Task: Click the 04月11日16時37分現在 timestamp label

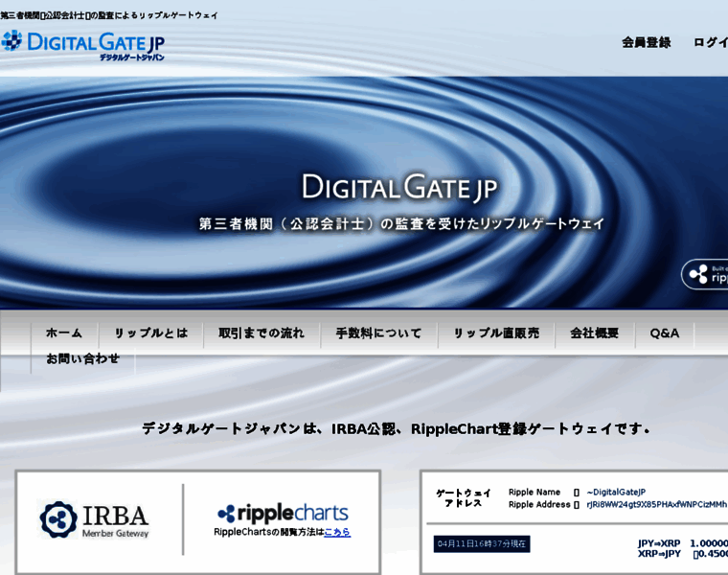Action: [482, 544]
